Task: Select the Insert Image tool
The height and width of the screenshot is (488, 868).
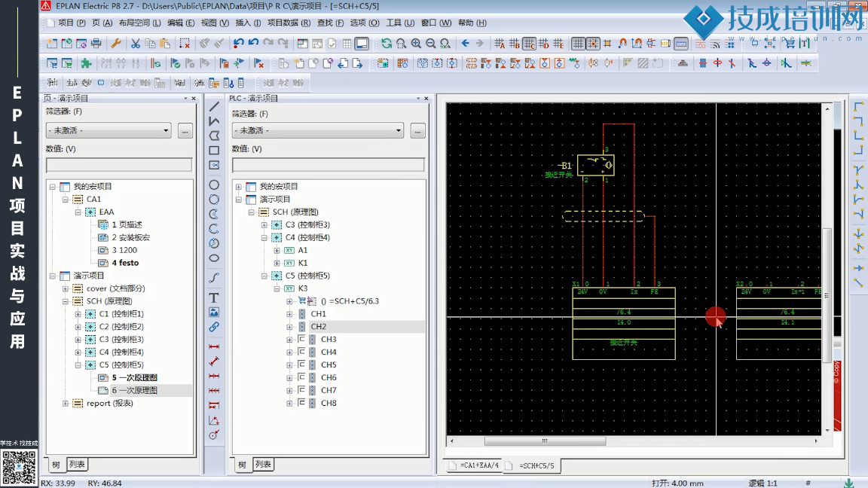Action: (x=214, y=312)
